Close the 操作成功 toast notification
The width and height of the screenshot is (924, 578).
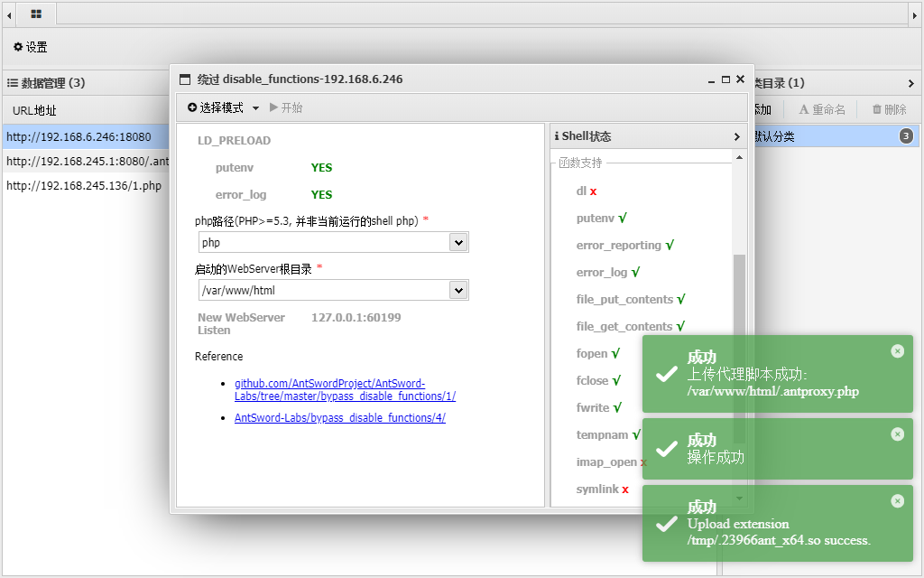(x=897, y=434)
